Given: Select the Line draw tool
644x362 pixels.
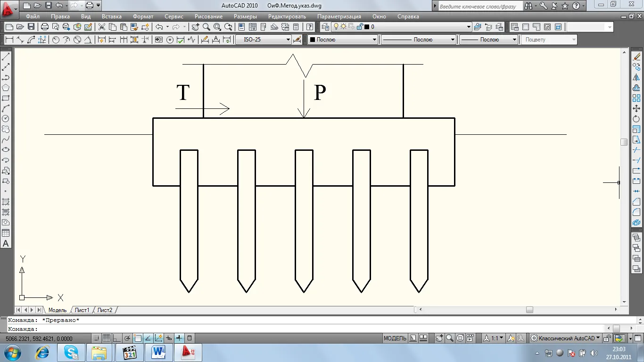Looking at the screenshot, I should pyautogui.click(x=6, y=57).
